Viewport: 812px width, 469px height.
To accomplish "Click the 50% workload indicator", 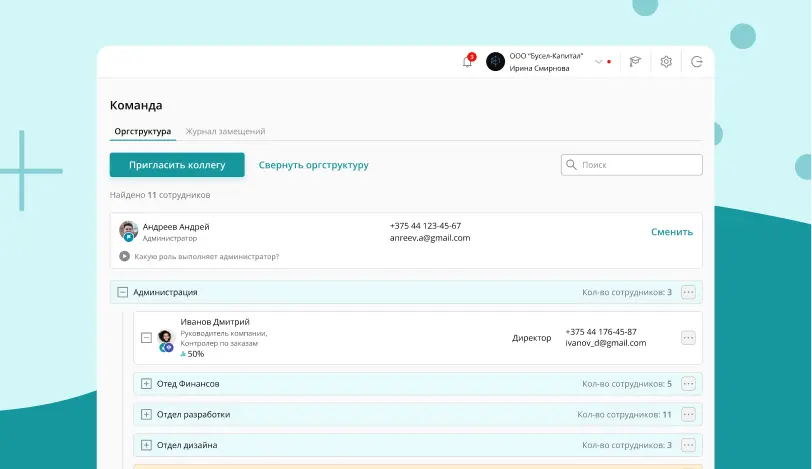I will tap(192, 354).
